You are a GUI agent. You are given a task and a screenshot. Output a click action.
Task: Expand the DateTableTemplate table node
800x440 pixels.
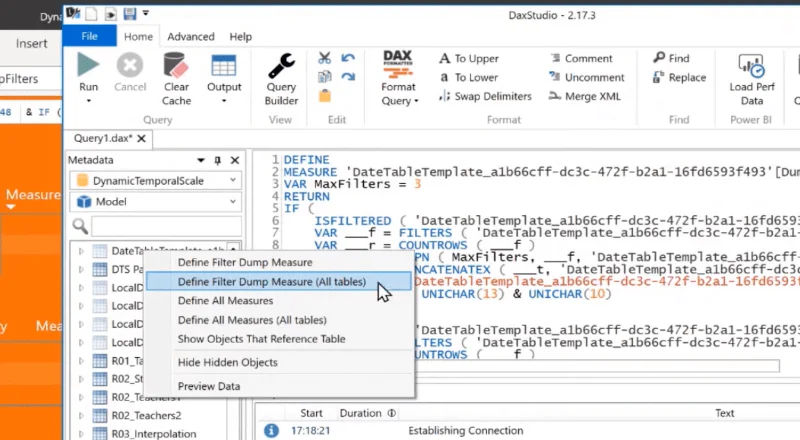(x=81, y=251)
